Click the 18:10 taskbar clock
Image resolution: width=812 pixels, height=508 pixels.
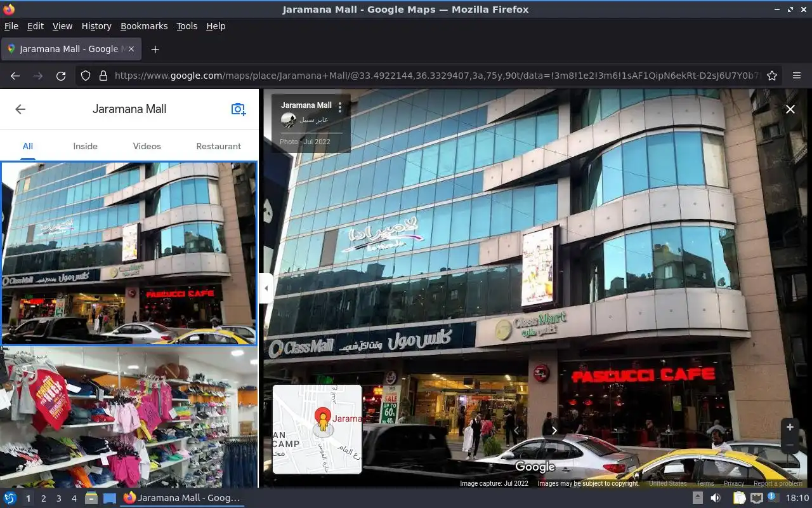(x=797, y=498)
